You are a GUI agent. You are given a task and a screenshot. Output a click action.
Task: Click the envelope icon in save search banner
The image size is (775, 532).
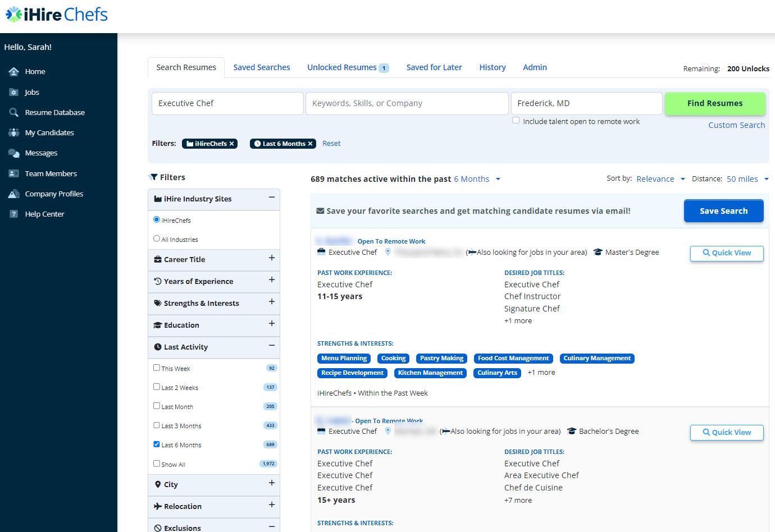coord(320,211)
